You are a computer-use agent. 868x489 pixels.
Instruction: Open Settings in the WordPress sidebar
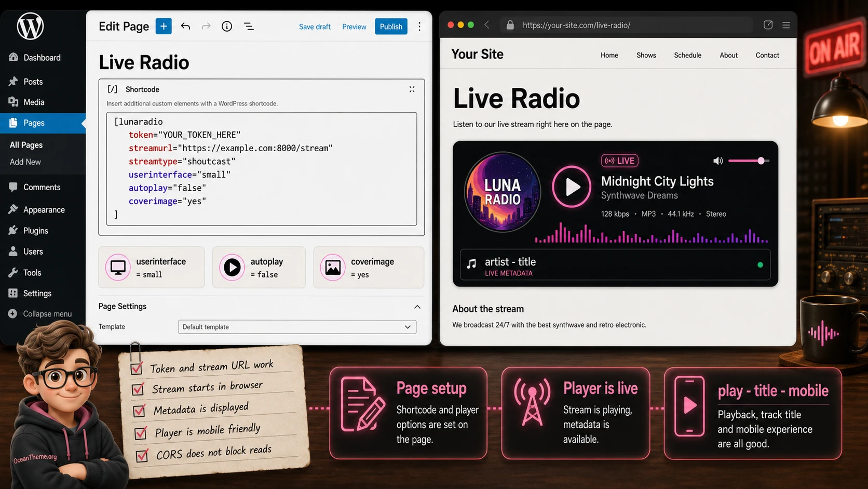30,294
